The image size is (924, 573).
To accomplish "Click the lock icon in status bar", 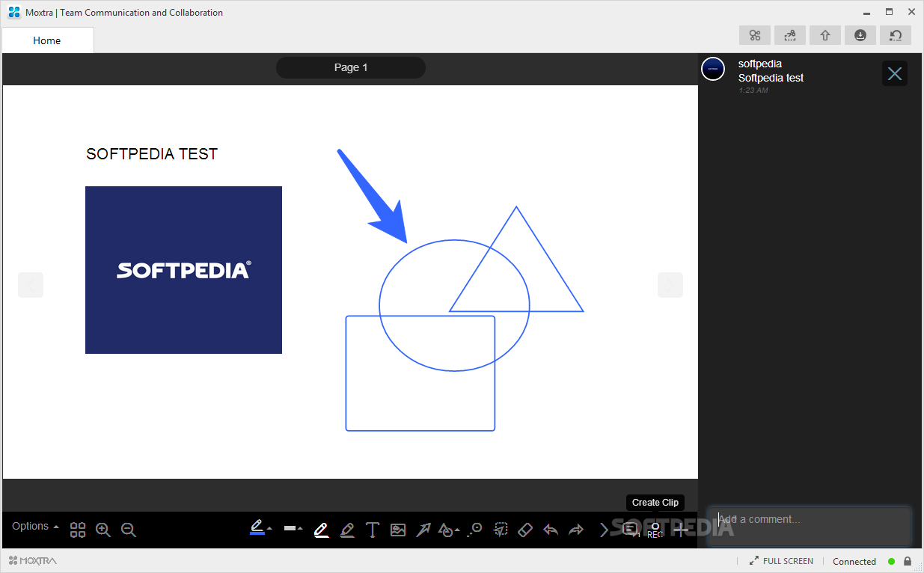I will click(908, 561).
